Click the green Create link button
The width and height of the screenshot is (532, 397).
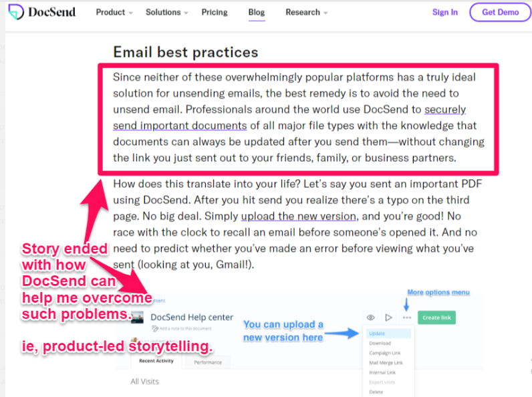coord(436,317)
